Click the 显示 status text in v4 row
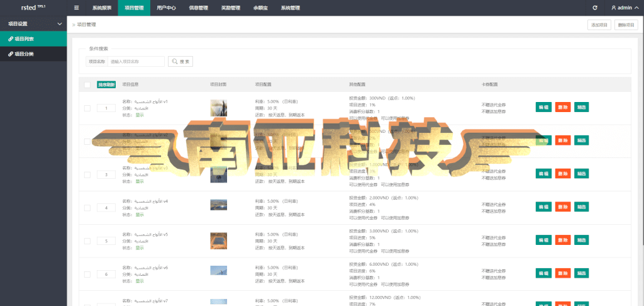This screenshot has height=306, width=644. (140, 215)
